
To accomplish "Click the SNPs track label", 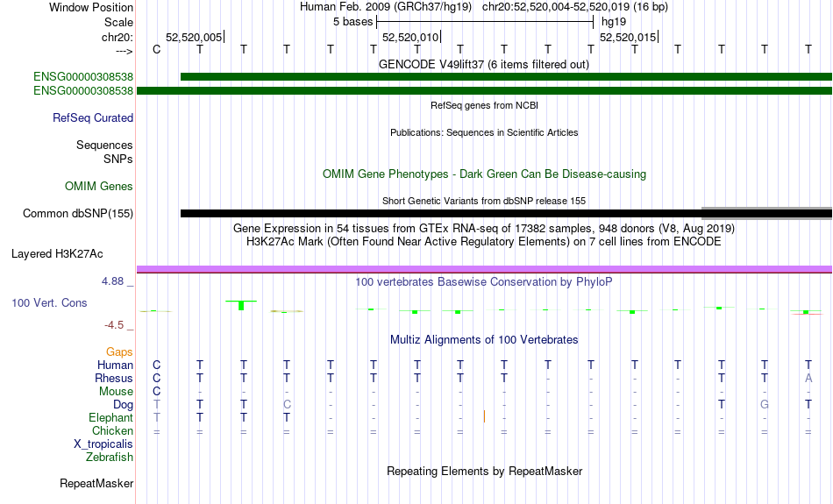I will pos(118,159).
